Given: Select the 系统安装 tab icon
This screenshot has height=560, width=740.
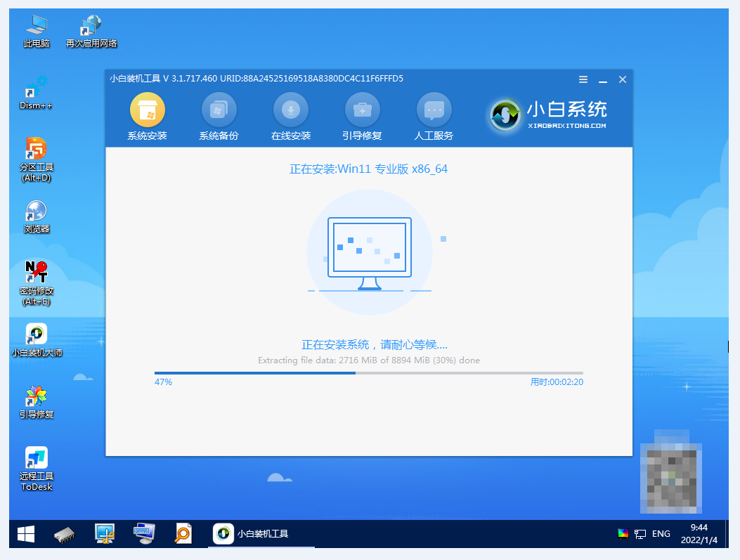Looking at the screenshot, I should (148, 110).
